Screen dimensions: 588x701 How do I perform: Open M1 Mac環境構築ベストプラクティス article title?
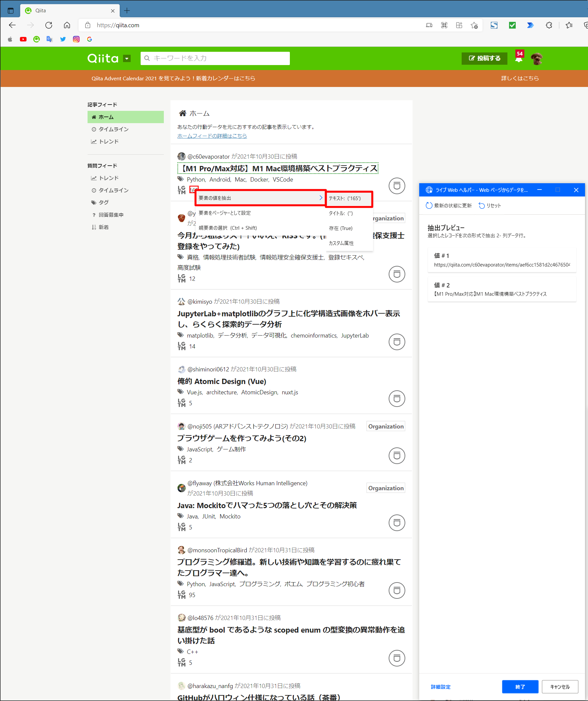coord(278,168)
